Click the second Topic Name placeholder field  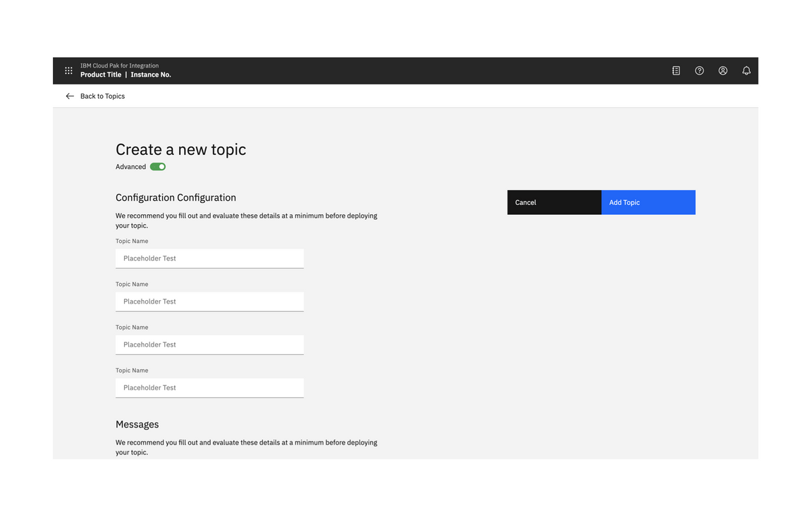[209, 301]
